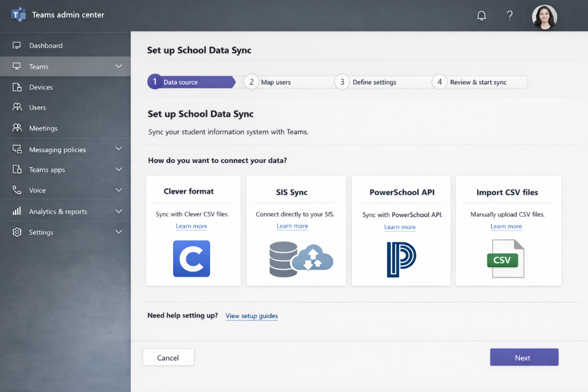Go to the Dashboard nav item
The width and height of the screenshot is (588, 392).
pos(65,46)
